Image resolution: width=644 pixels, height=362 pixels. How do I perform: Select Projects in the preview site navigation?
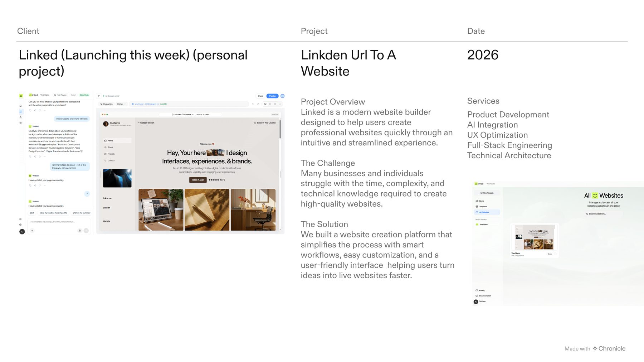point(109,154)
